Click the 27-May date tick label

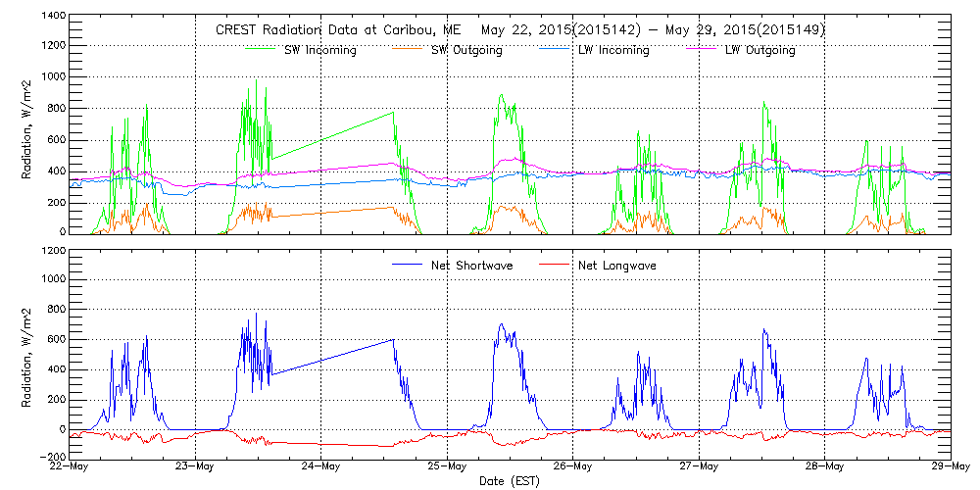click(699, 466)
